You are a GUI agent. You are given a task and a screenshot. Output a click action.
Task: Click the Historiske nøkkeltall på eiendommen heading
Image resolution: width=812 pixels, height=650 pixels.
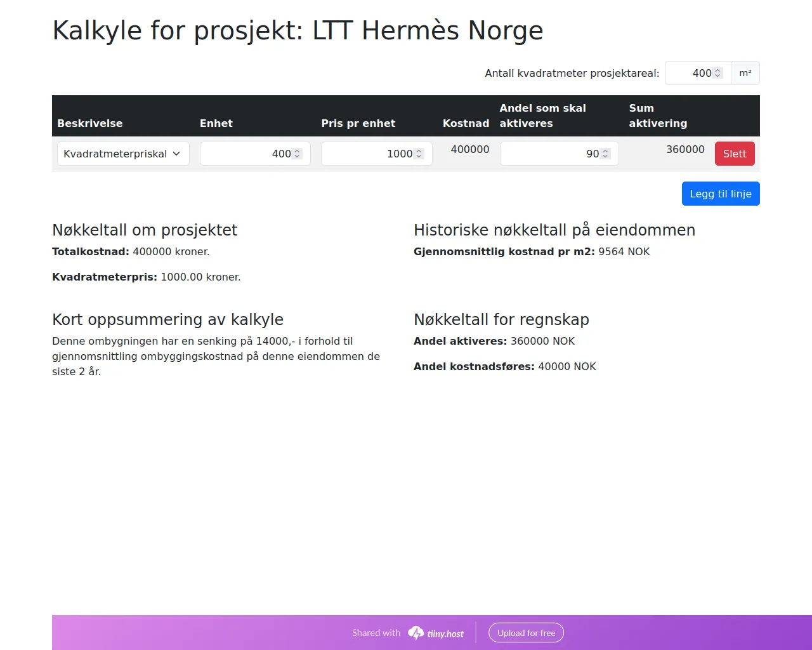554,230
